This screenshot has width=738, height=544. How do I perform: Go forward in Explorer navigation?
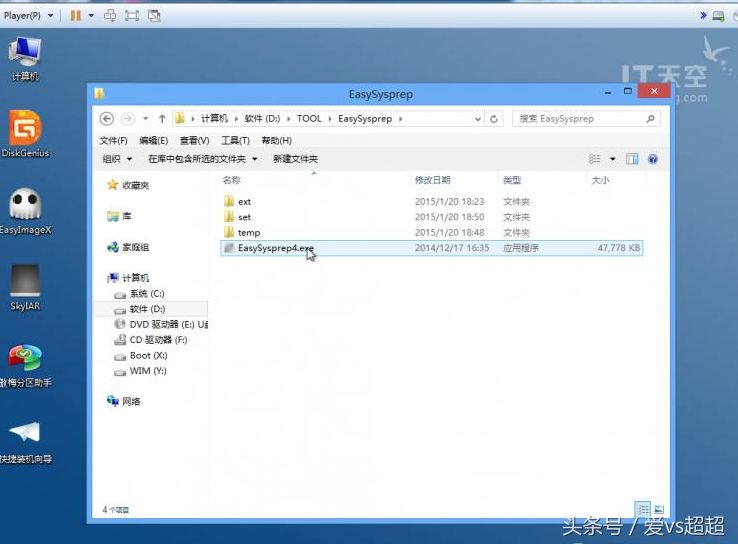pyautogui.click(x=128, y=119)
